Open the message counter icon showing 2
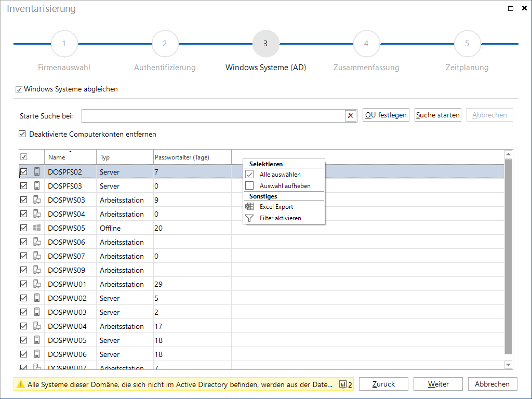The height and width of the screenshot is (399, 532). (345, 384)
